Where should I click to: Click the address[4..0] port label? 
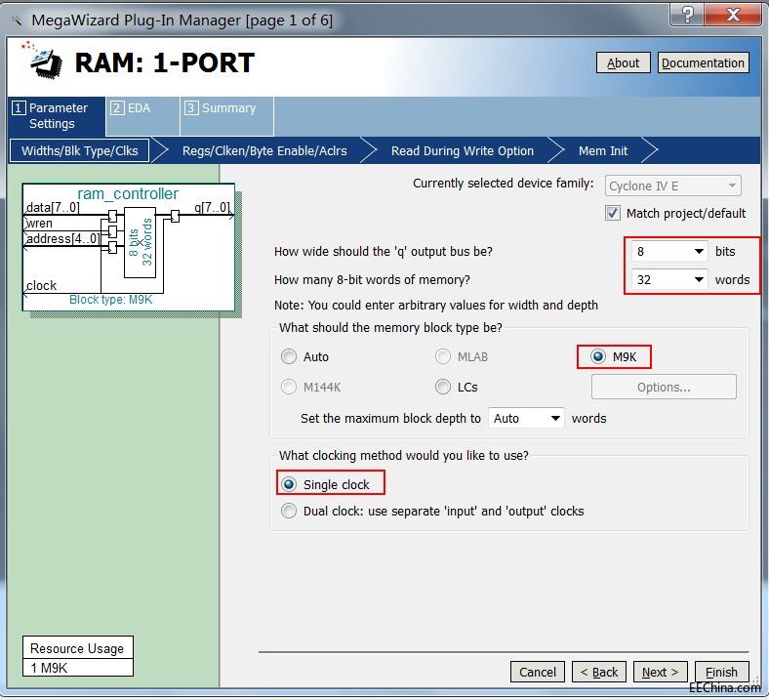tap(62, 239)
